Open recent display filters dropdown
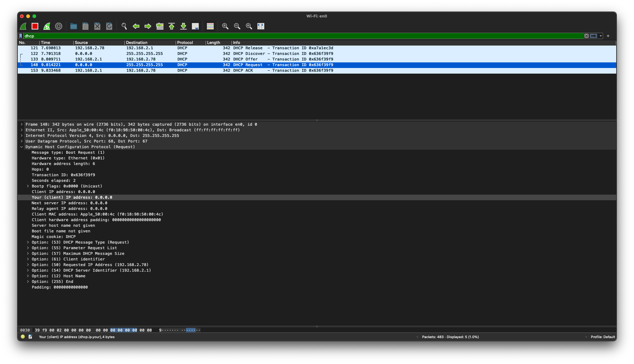634x364 pixels. pyautogui.click(x=601, y=36)
